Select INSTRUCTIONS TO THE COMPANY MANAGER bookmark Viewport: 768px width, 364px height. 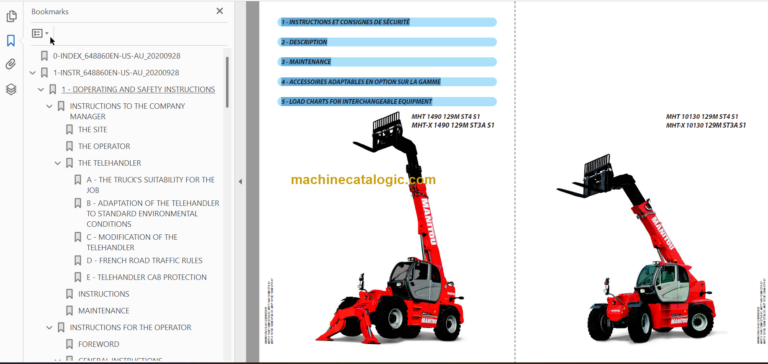pyautogui.click(x=127, y=111)
